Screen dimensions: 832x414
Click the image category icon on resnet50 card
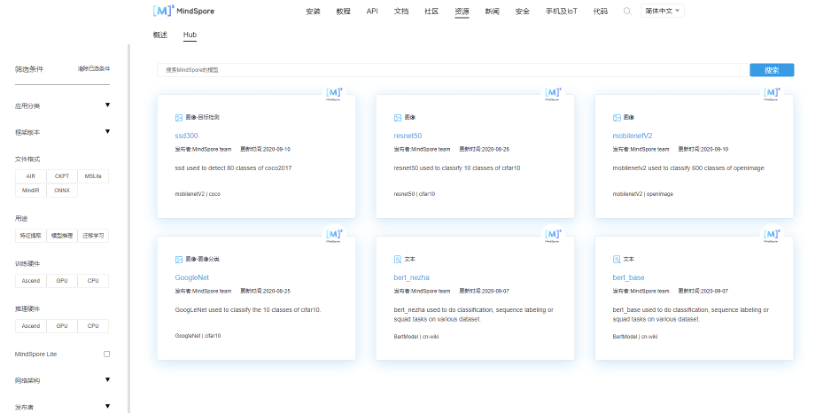397,118
